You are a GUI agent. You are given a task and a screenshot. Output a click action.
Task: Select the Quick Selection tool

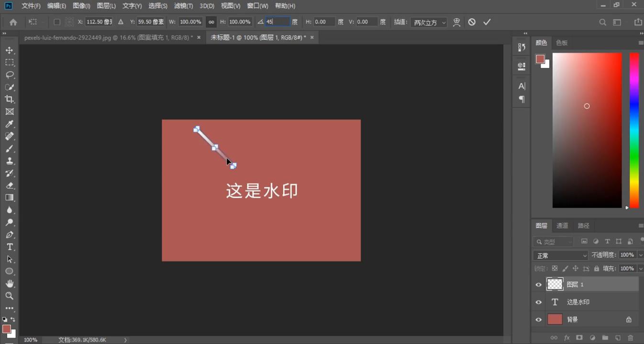10,87
